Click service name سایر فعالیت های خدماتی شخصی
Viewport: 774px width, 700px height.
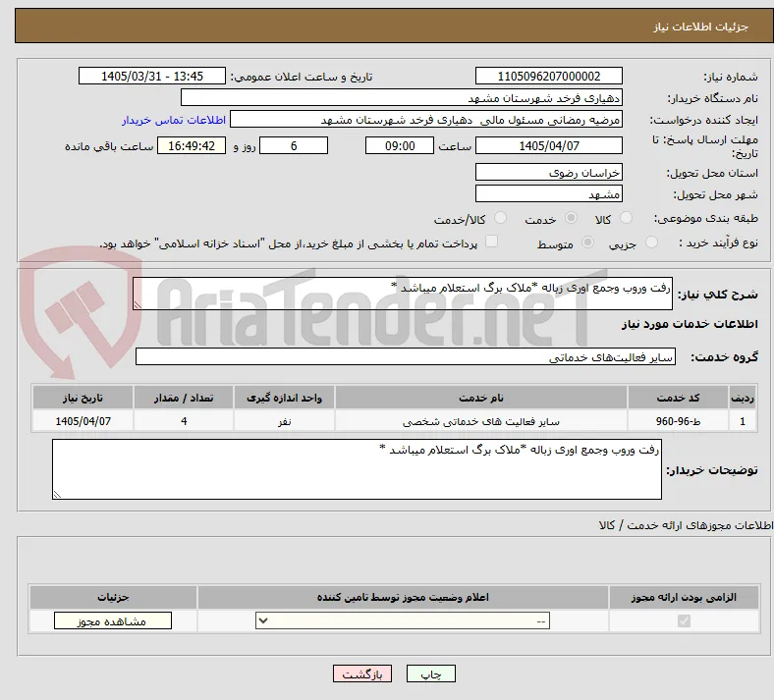pos(480,421)
